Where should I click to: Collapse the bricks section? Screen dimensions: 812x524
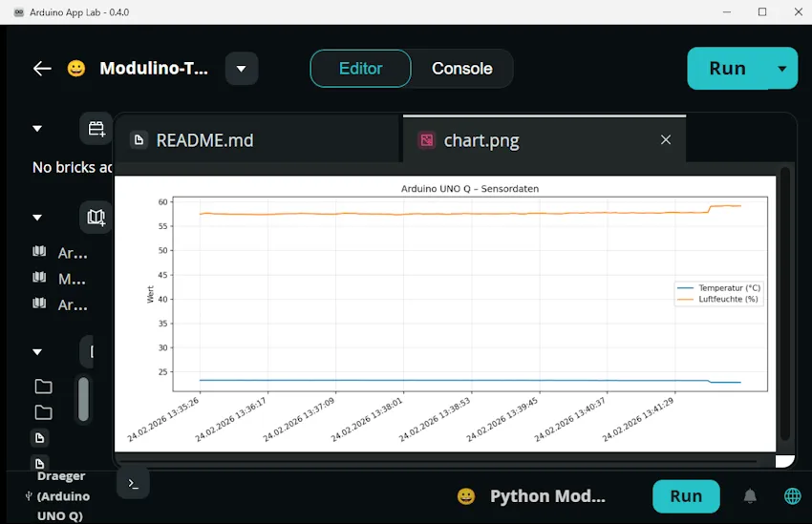(x=37, y=129)
